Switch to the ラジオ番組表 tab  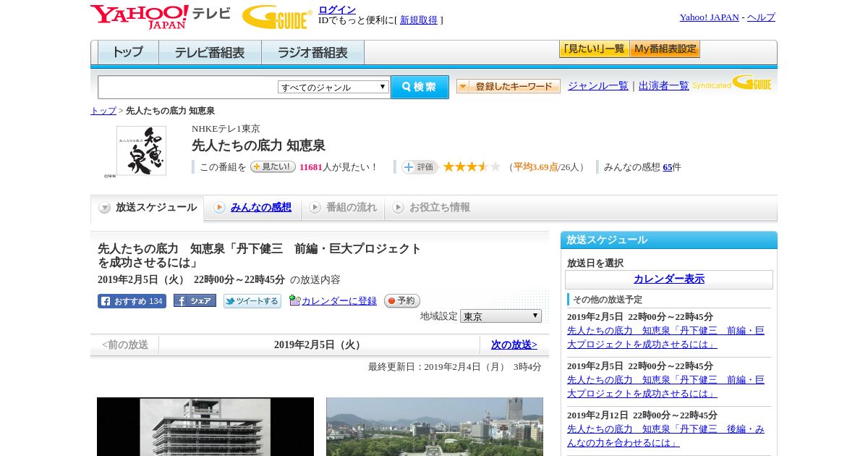tap(312, 53)
